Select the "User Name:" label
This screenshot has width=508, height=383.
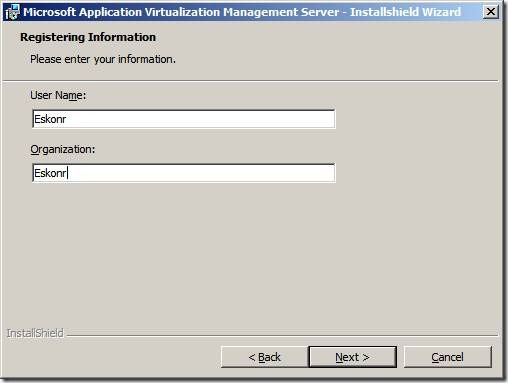[x=58, y=95]
